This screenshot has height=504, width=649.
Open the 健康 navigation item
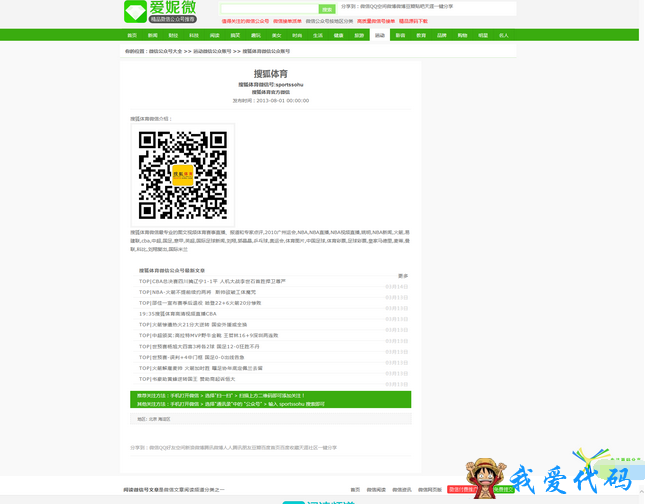click(339, 36)
